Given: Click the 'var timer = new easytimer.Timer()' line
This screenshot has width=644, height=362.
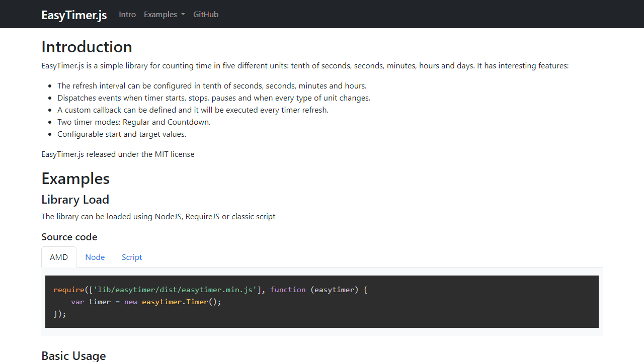Looking at the screenshot, I should coord(146,302).
